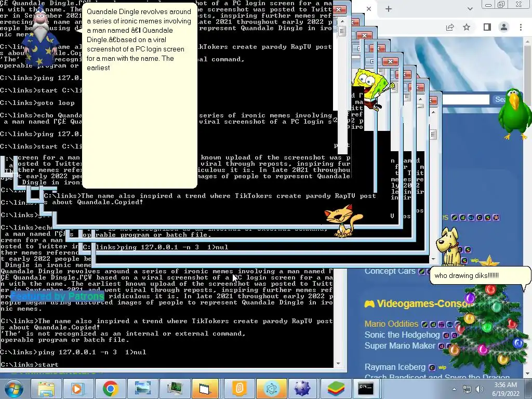Click the webpage search text field

pyautogui.click(x=466, y=99)
